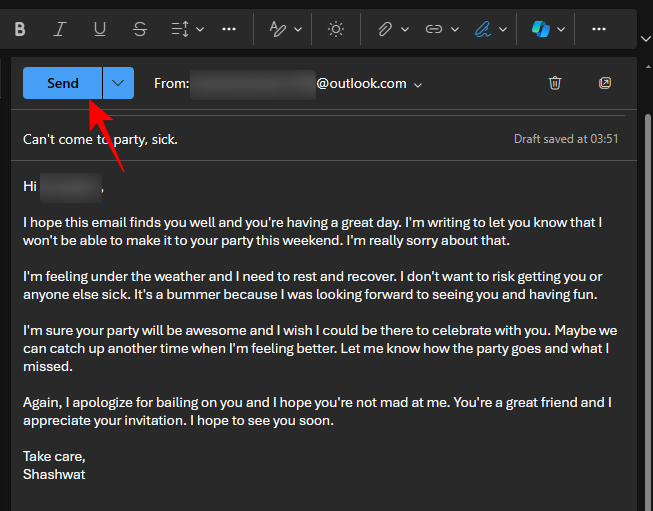
Task: Open the toolbar overflow ellipsis menu
Action: tap(598, 29)
